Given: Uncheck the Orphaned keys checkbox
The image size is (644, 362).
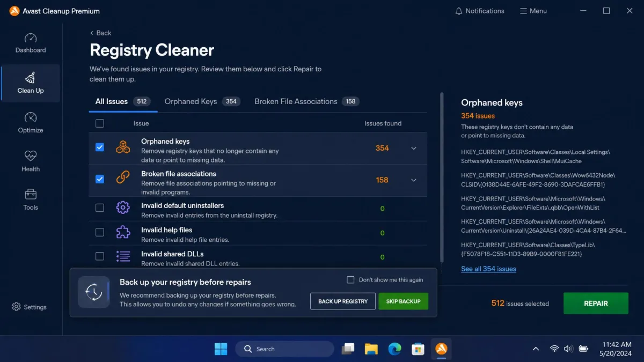Looking at the screenshot, I should point(100,147).
